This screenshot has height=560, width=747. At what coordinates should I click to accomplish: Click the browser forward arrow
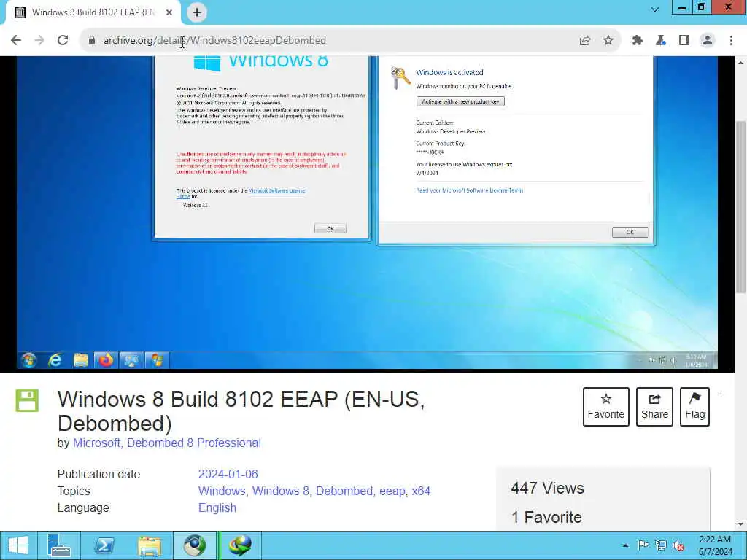point(39,41)
